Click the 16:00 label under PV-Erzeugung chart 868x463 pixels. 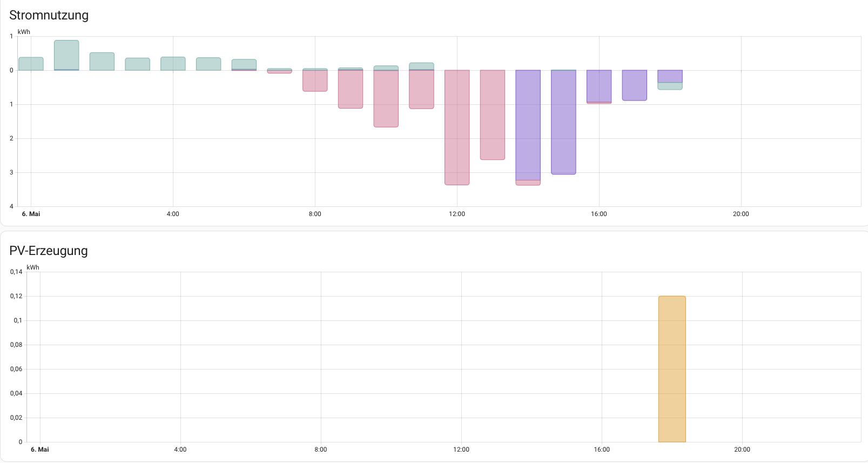coord(602,449)
